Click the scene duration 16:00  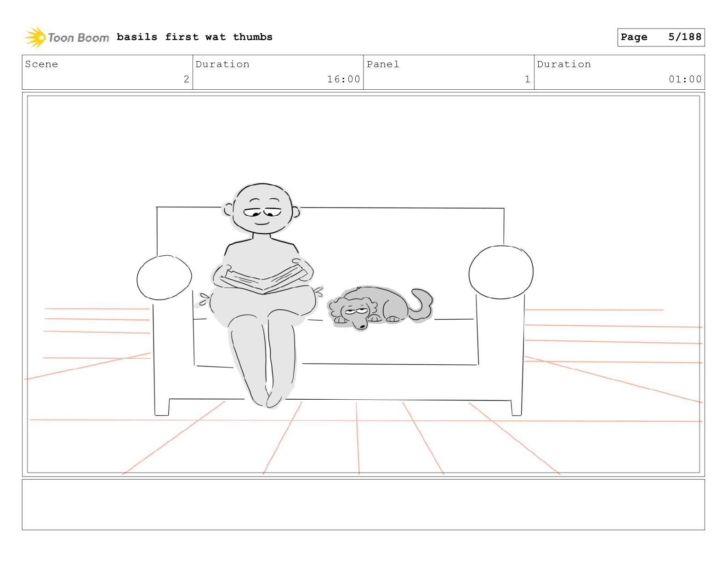pos(343,79)
